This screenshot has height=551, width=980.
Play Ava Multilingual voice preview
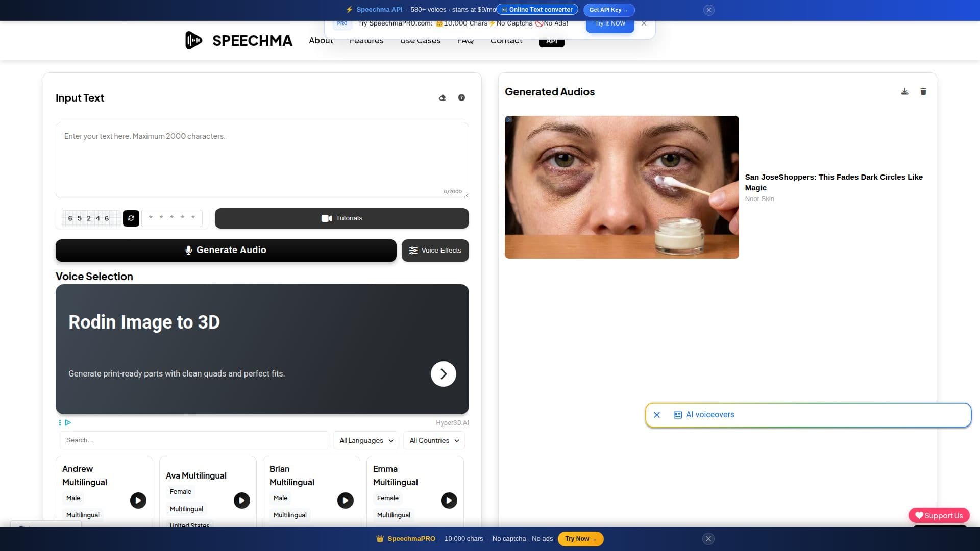pyautogui.click(x=242, y=500)
